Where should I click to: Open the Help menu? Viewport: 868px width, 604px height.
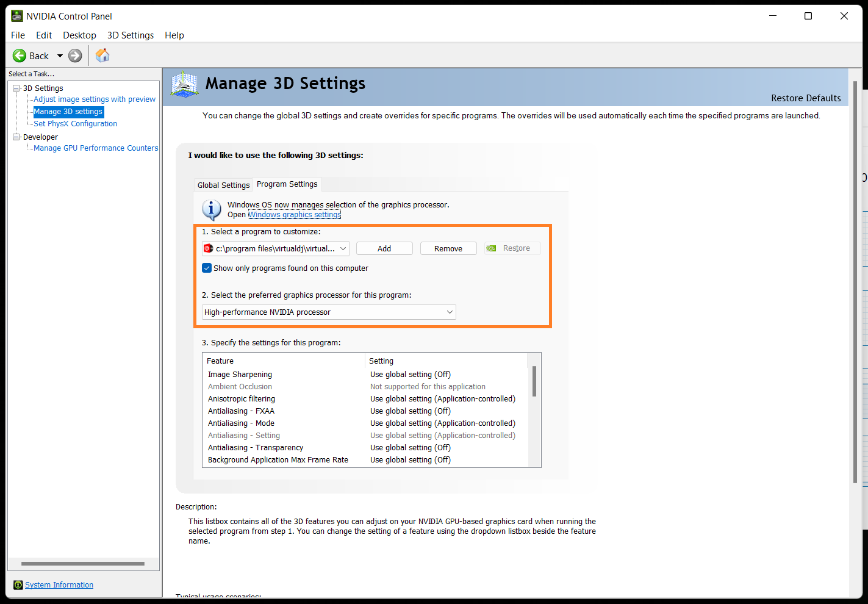174,35
